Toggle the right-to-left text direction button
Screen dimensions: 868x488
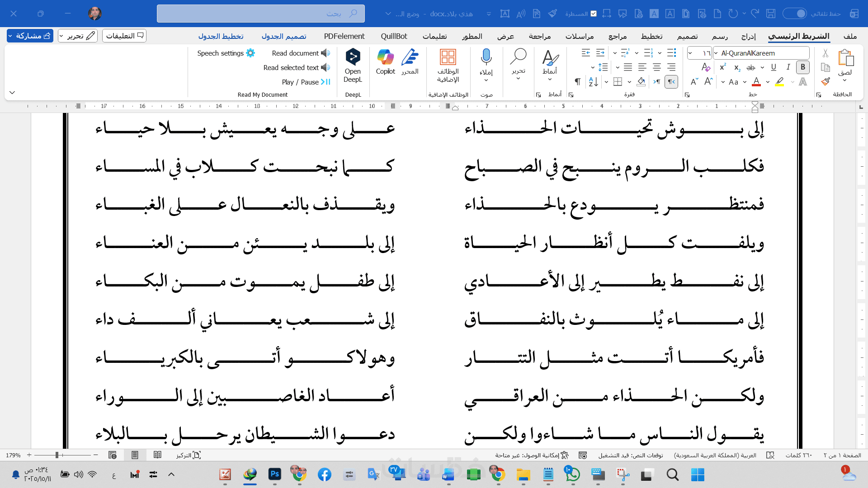(671, 82)
